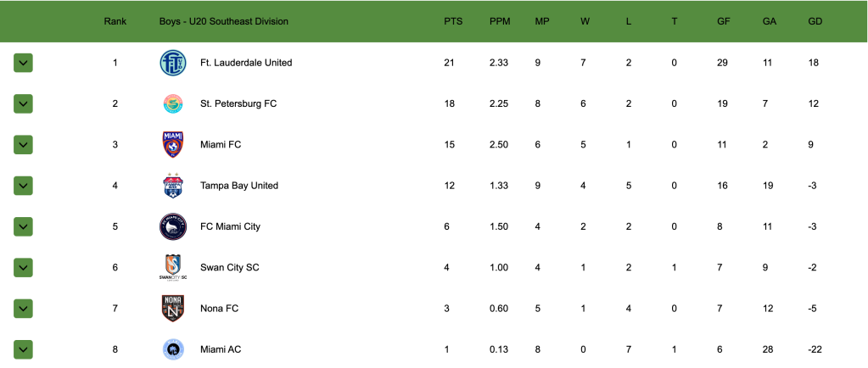Expand the Miami AC row chevron
The image size is (868, 368).
pos(23,349)
